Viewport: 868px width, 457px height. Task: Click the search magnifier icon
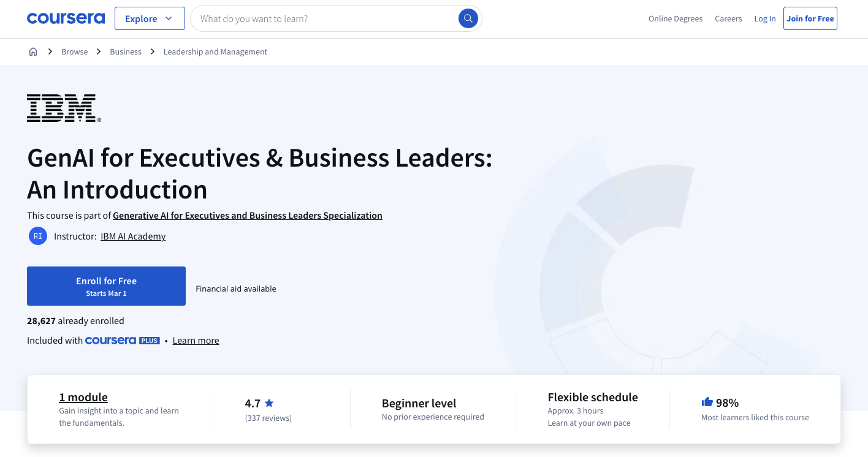[x=468, y=18]
